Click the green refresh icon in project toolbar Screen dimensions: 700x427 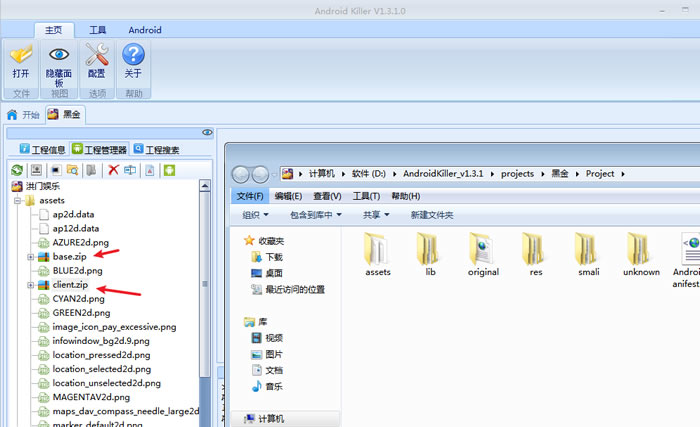(17, 170)
